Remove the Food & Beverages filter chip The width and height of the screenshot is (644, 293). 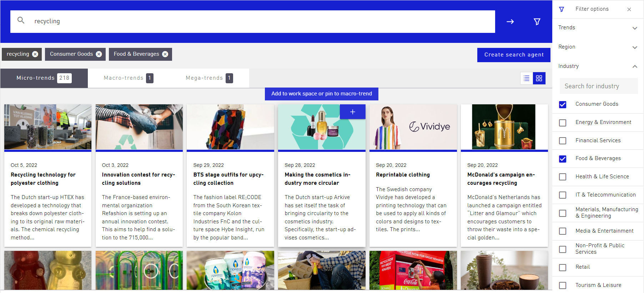[x=165, y=54]
